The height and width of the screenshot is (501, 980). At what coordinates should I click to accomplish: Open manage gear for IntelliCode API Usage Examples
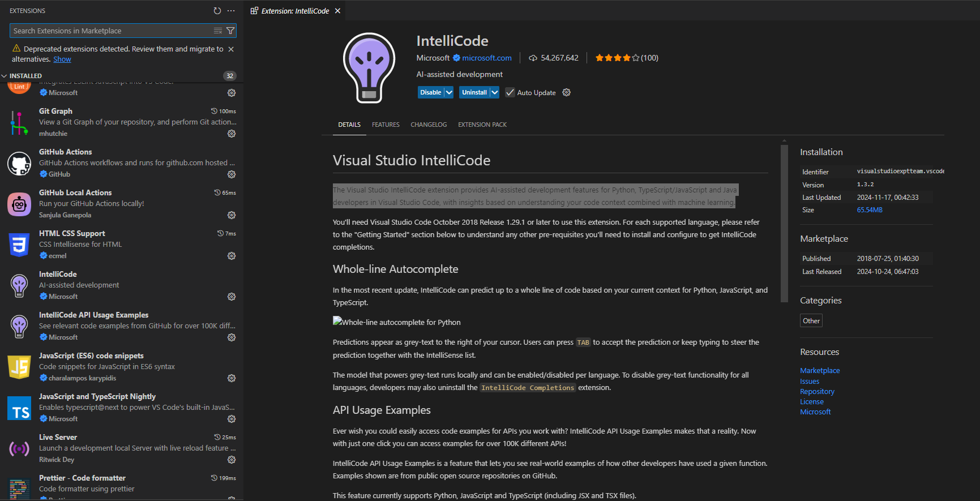(232, 337)
